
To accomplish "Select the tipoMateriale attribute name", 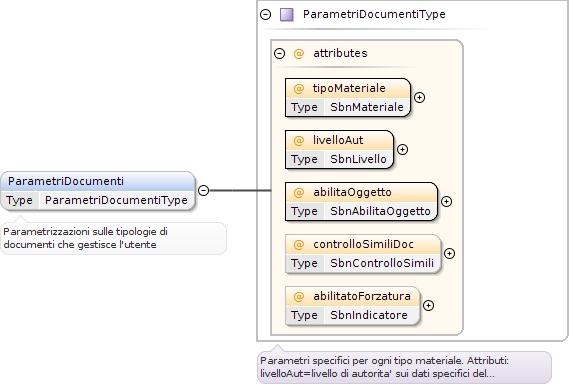I will pos(349,88).
